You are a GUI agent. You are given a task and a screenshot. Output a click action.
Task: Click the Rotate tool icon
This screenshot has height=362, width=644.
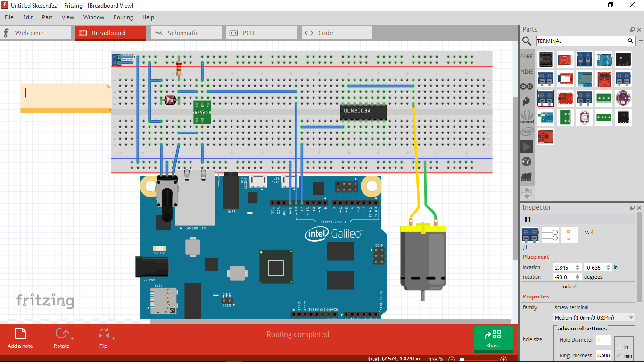click(x=61, y=334)
